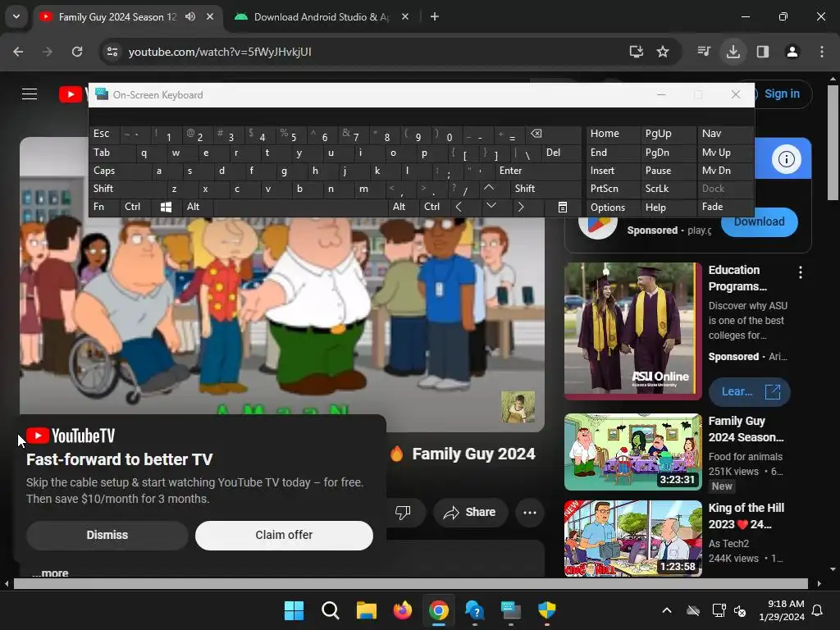This screenshot has width=840, height=630.
Task: Open Chrome downloads icon
Action: pos(733,52)
